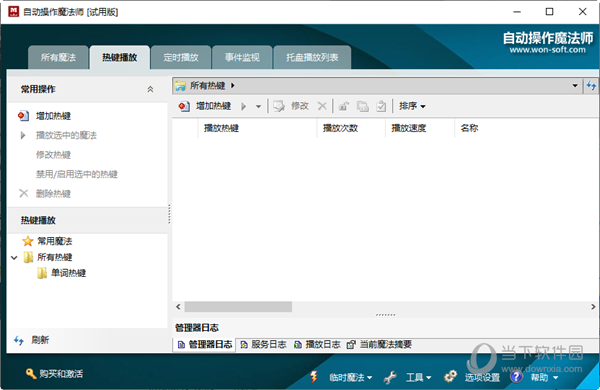The height and width of the screenshot is (390, 600).
Task: Select the 管理器日志 log tab
Action: pos(205,344)
